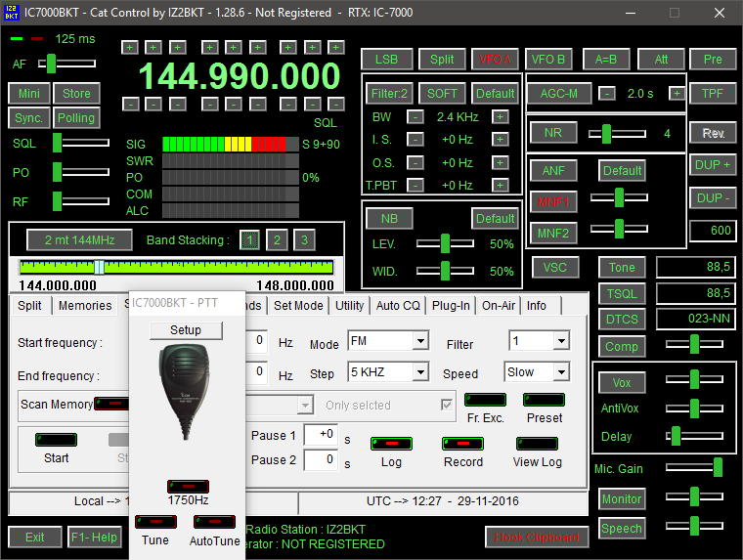Toggle the Log LED indicator button
Screen dimensions: 743x560
[391, 444]
